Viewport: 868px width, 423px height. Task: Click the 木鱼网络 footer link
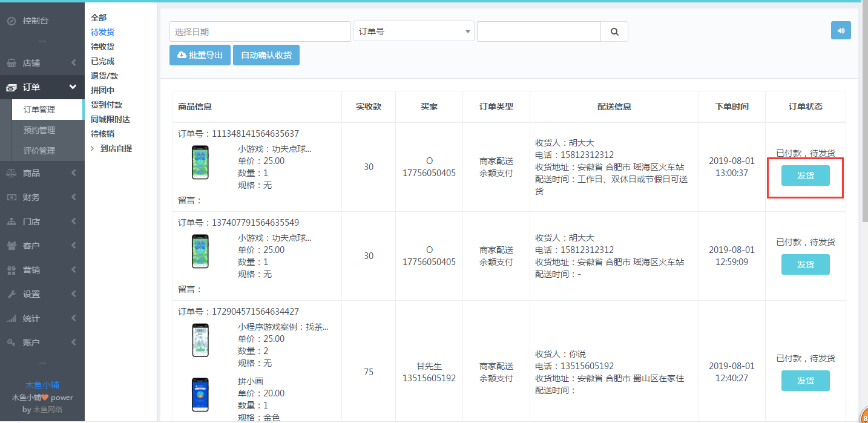pos(48,410)
